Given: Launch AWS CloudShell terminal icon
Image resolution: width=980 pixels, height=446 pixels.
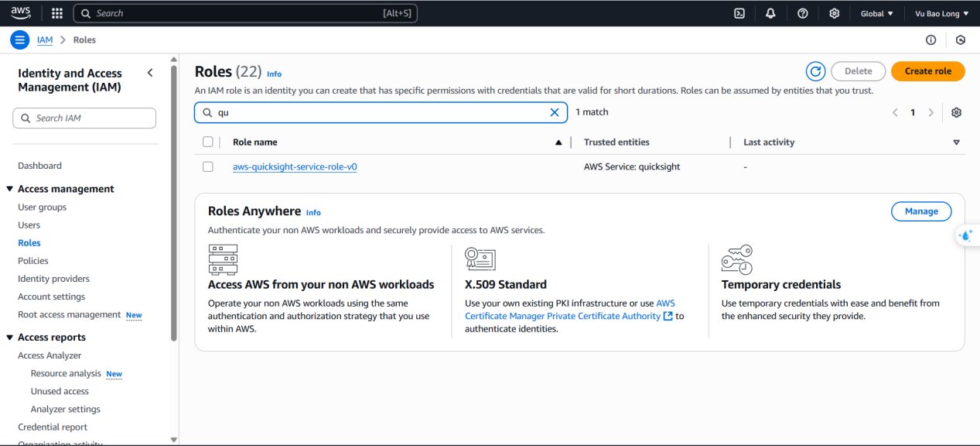Looking at the screenshot, I should click(739, 13).
